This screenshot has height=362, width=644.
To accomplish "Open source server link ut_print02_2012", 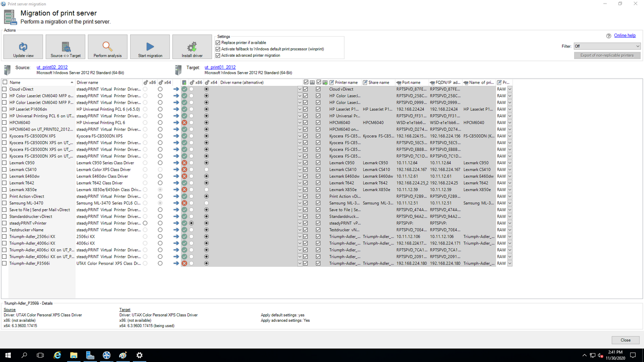I will [52, 67].
